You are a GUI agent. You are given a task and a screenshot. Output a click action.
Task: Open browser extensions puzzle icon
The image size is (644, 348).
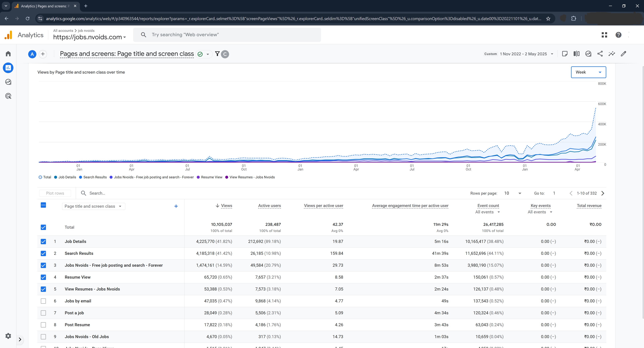click(x=574, y=18)
